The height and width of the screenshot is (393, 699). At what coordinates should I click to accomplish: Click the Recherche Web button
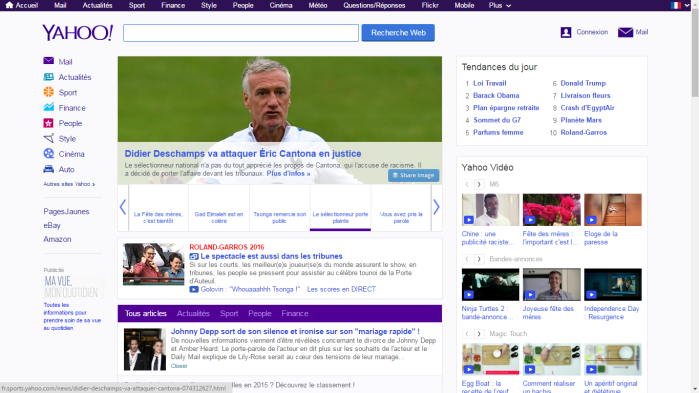398,33
